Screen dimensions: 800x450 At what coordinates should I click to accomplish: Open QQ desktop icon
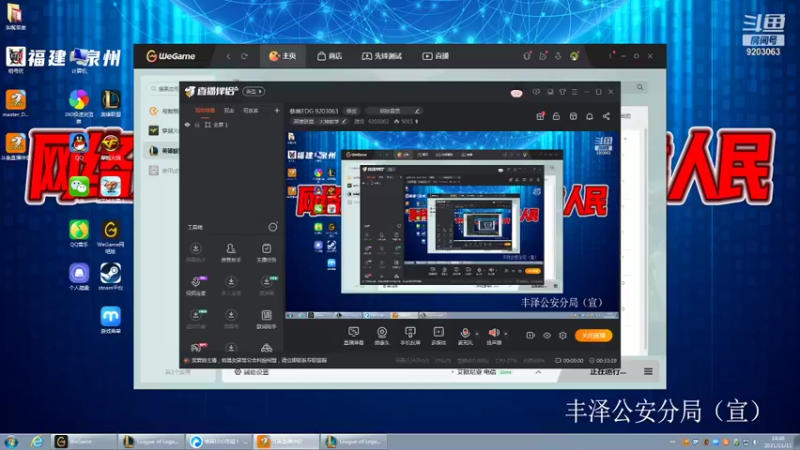click(79, 146)
